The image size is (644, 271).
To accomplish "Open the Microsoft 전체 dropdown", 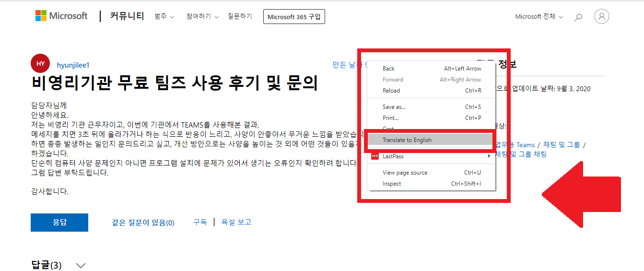I will 539,17.
